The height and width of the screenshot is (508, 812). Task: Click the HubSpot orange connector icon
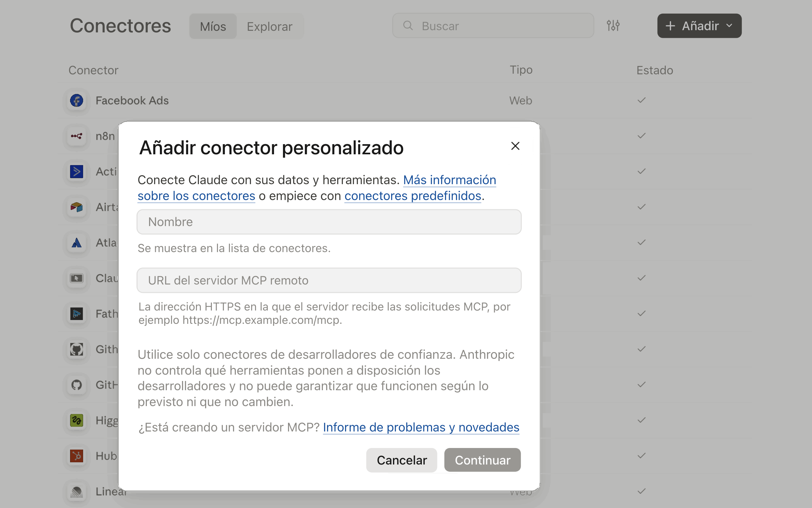76,456
